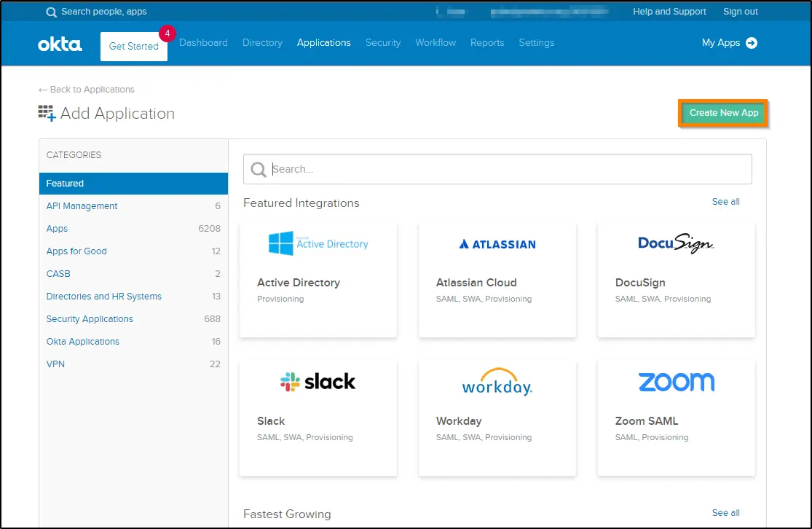Click the Workday card title
The height and width of the screenshot is (529, 812).
459,421
